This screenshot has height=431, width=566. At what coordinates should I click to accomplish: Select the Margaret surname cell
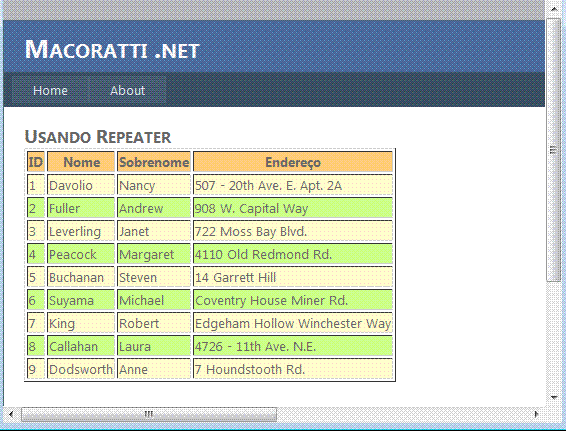coord(154,254)
